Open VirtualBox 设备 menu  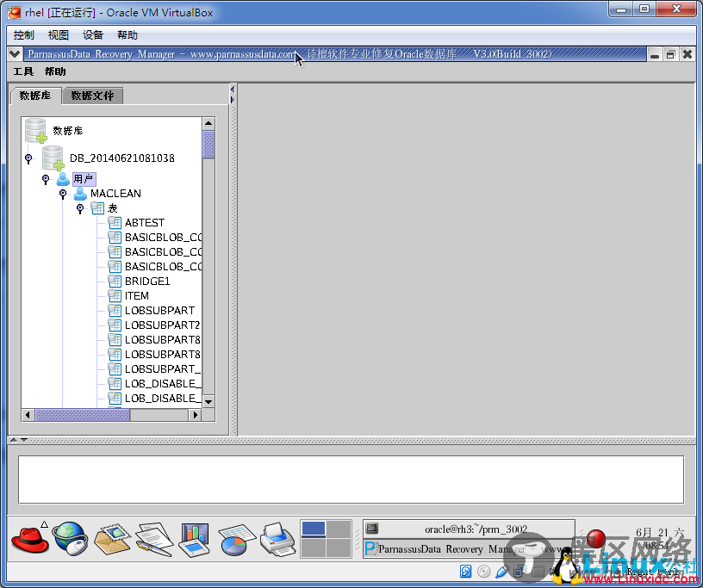(x=93, y=35)
